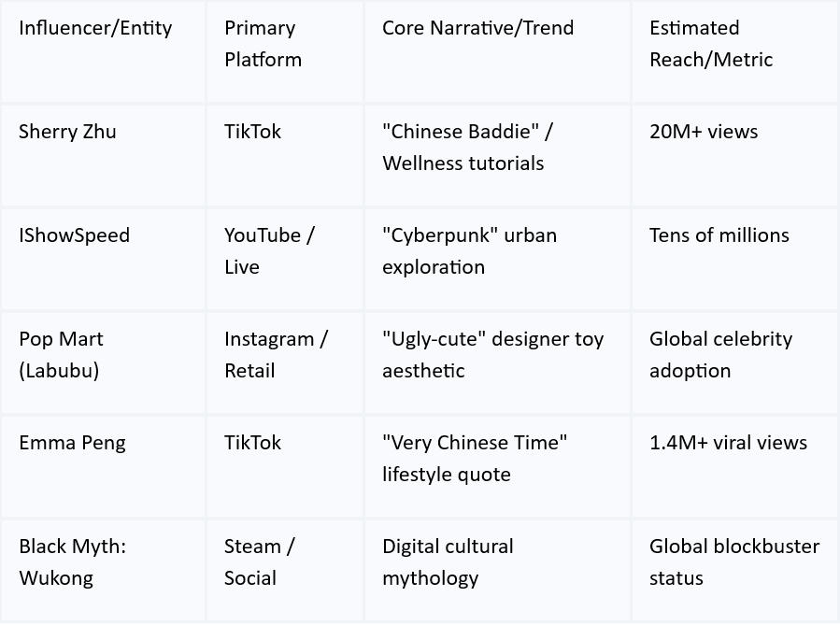Select the "20M+ views" metric cell

coord(704,132)
